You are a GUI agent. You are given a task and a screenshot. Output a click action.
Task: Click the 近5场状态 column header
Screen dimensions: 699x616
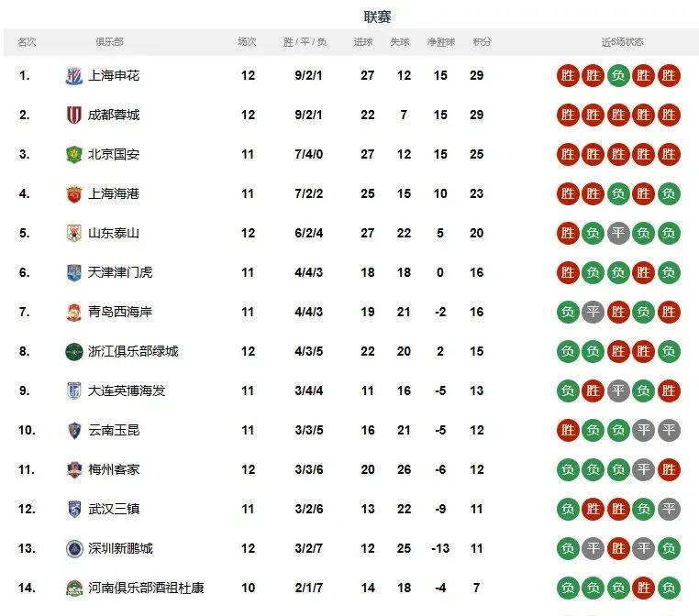tap(622, 42)
